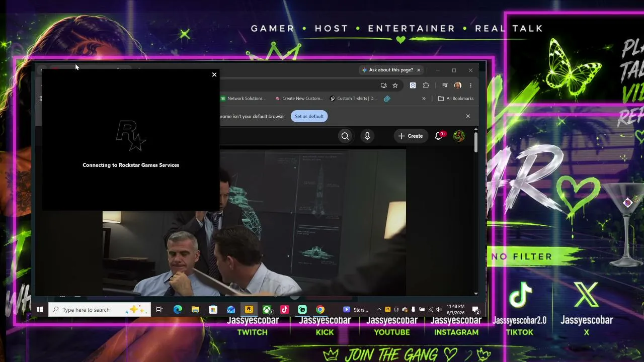Open Microsoft Store from the taskbar
Viewport: 644px width, 362px height.
213,310
